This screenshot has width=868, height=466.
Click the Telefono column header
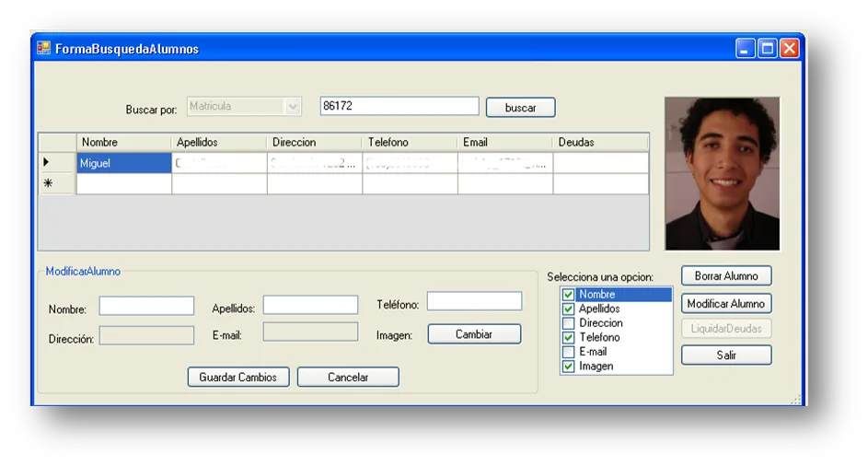coord(410,143)
